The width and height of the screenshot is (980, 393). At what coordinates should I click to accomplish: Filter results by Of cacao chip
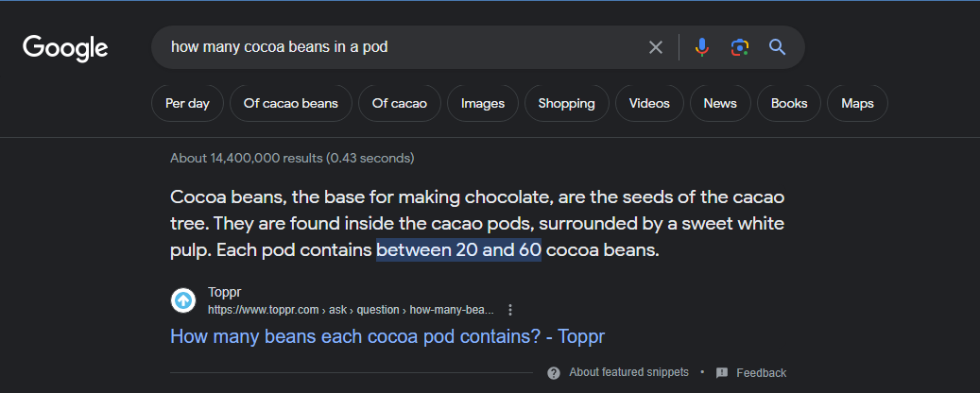click(x=400, y=104)
